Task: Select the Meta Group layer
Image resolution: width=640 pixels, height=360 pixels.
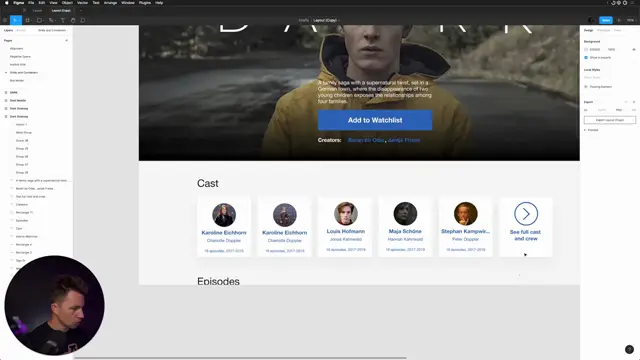Action: [24, 133]
